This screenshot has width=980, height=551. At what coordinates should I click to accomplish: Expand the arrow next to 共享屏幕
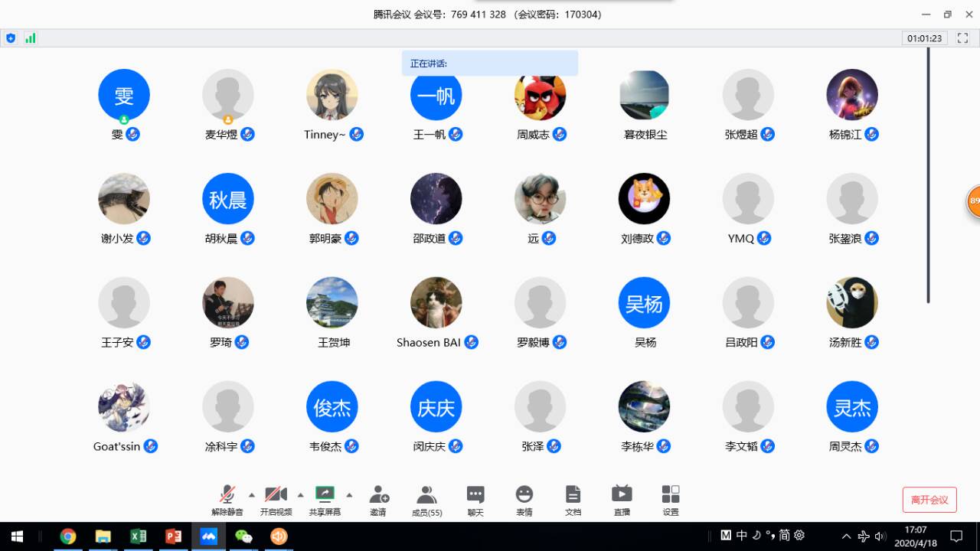point(349,494)
